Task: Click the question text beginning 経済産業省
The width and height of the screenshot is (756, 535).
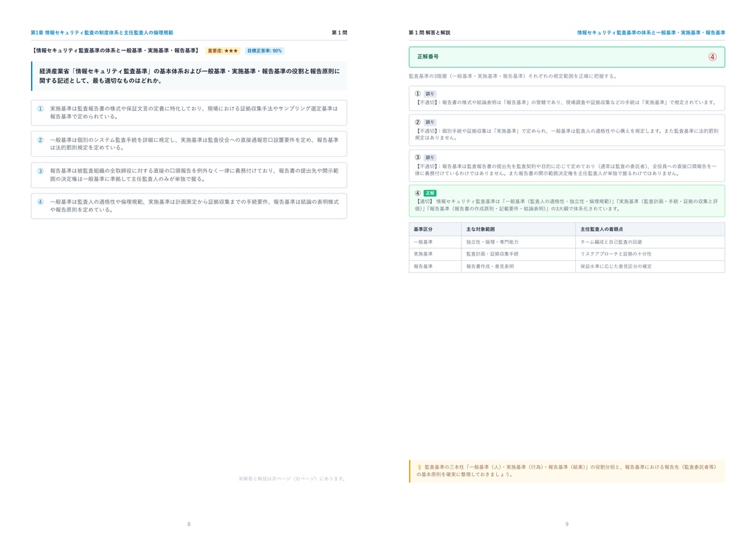Action: 190,75
